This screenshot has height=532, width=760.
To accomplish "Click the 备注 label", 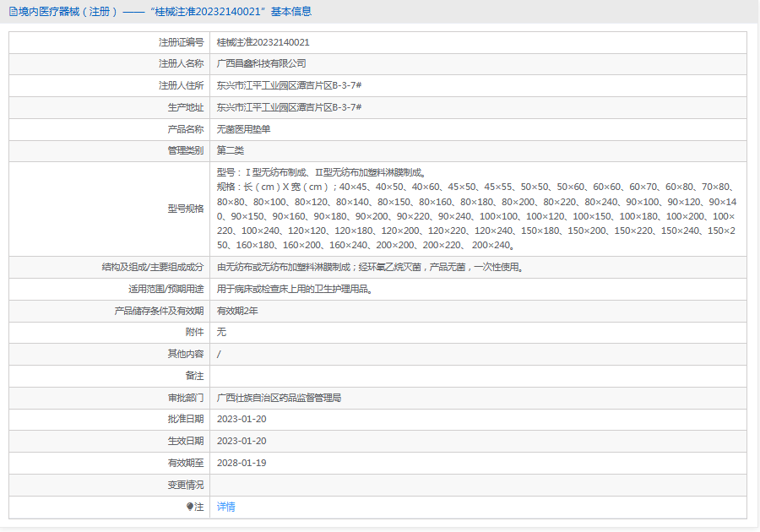I will (195, 376).
